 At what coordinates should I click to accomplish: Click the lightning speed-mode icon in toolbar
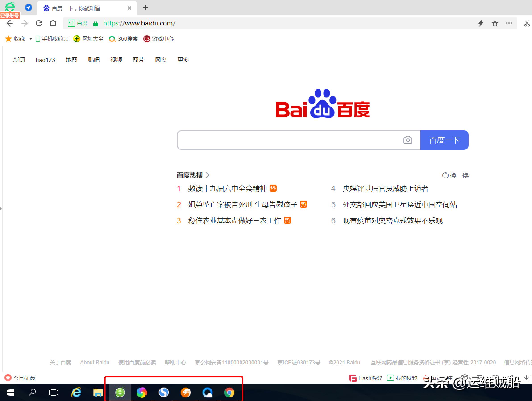pos(480,23)
